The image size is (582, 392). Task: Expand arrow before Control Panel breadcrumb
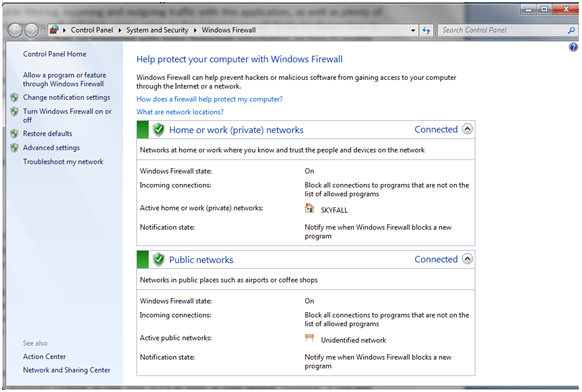point(64,30)
